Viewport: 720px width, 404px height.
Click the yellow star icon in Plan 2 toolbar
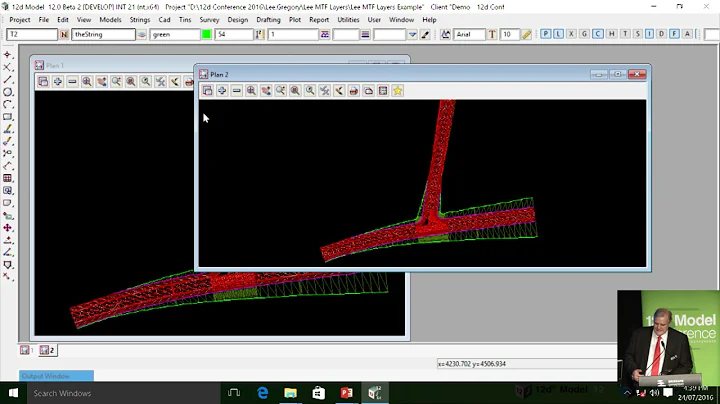pyautogui.click(x=398, y=91)
